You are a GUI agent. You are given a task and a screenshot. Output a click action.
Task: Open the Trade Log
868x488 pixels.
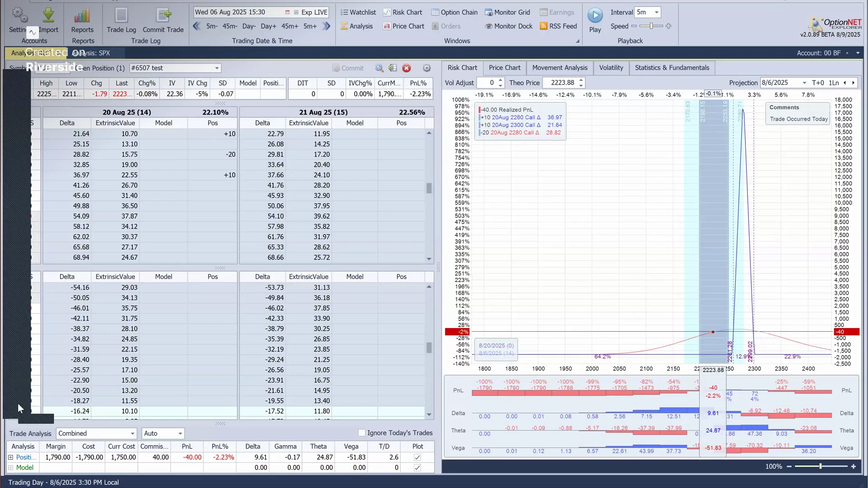pyautogui.click(x=121, y=20)
